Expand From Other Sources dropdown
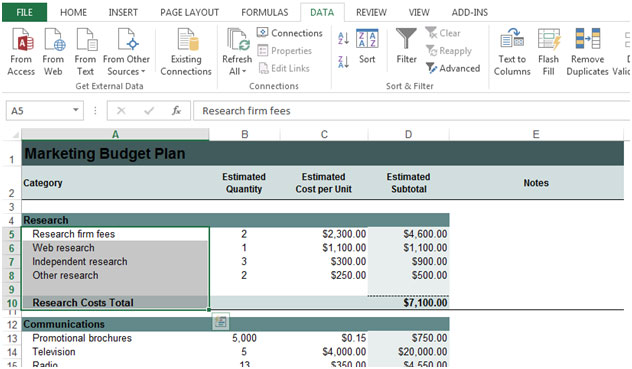 pos(126,52)
